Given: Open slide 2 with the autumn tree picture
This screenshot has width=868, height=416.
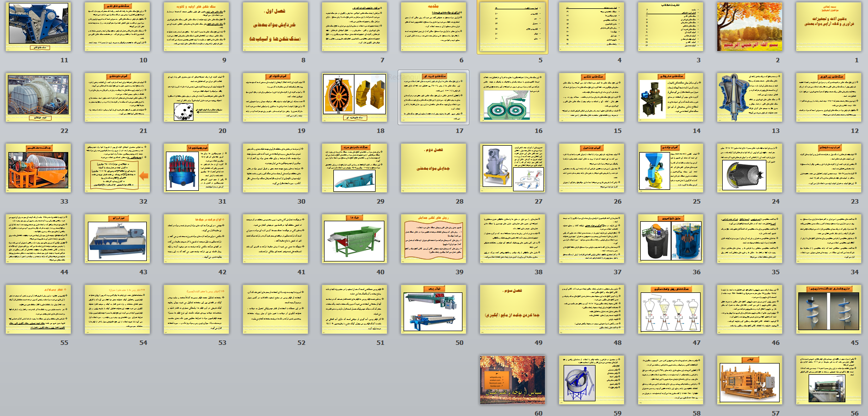Looking at the screenshot, I should point(749,27).
